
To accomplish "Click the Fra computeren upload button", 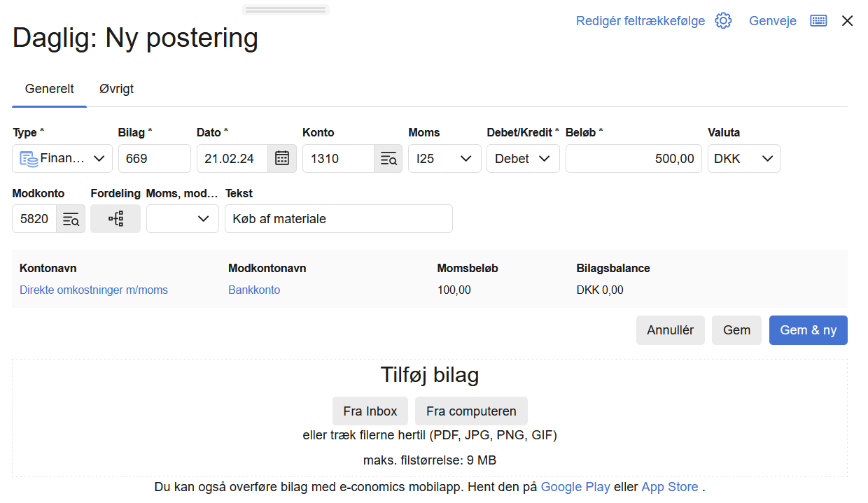I will coord(471,411).
